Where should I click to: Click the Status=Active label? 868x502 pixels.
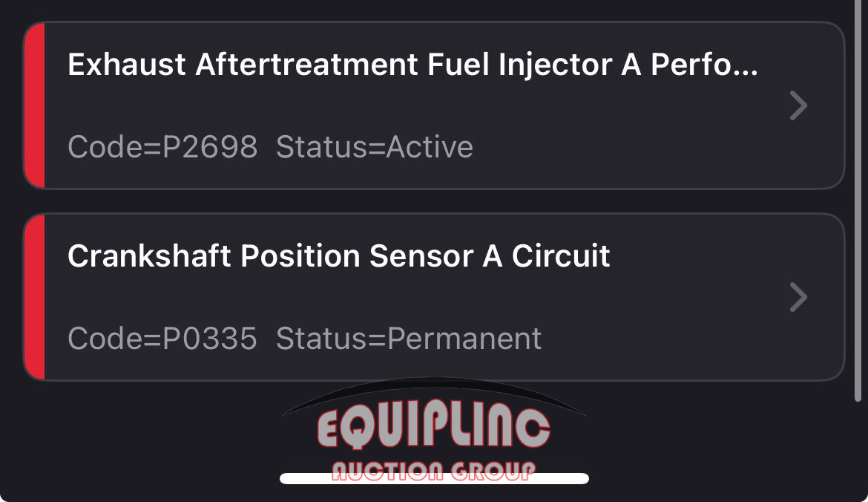click(374, 147)
